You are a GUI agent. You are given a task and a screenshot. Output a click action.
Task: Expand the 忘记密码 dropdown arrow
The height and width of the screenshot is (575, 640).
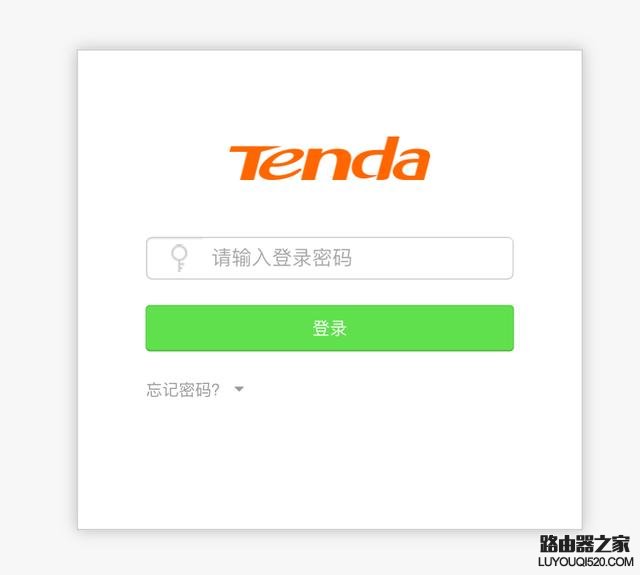tap(239, 389)
